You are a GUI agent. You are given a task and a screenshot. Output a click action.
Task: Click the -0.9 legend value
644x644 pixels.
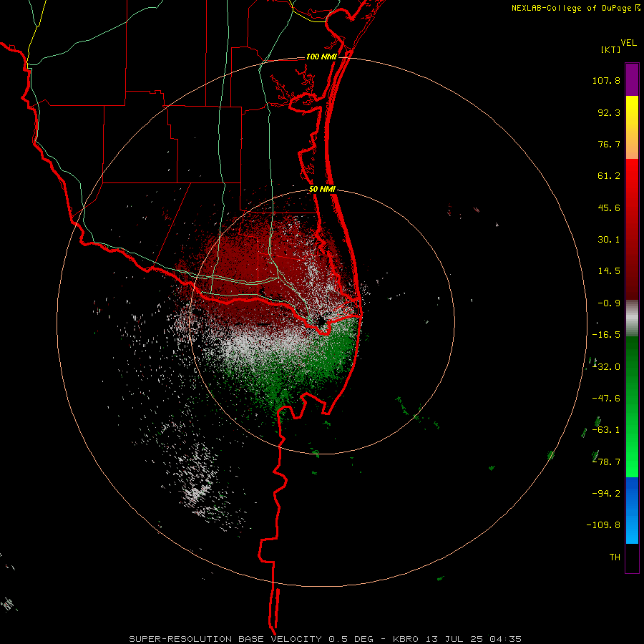(x=609, y=303)
